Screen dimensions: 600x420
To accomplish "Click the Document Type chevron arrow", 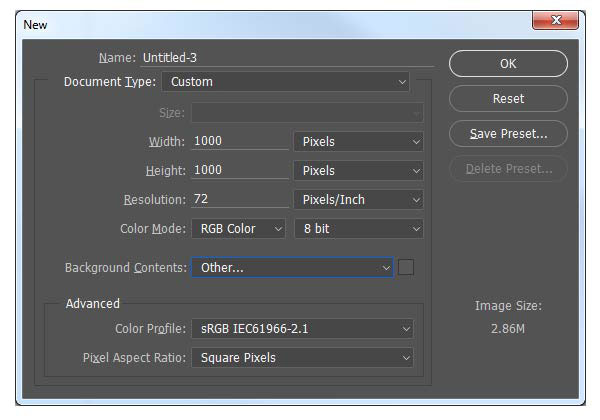I will (402, 82).
